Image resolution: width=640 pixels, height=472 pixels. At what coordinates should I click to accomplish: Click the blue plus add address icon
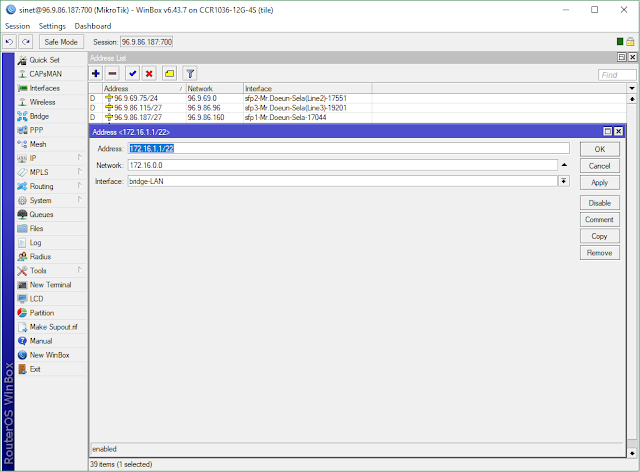click(96, 73)
